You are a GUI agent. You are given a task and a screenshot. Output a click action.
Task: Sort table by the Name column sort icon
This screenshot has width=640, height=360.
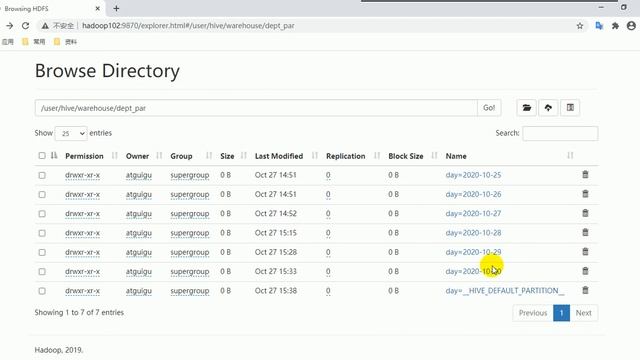click(x=570, y=156)
